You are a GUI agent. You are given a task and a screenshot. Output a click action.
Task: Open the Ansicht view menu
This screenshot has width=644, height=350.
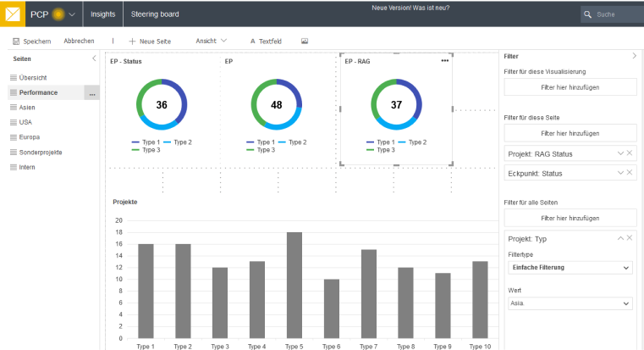[211, 41]
